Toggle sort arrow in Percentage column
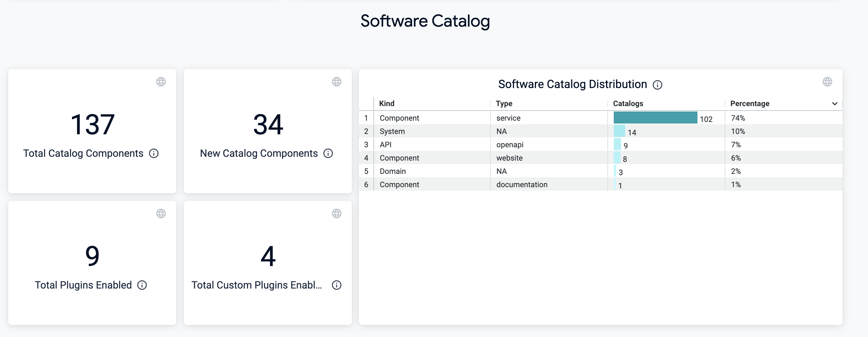This screenshot has height=337, width=868. pos(835,104)
